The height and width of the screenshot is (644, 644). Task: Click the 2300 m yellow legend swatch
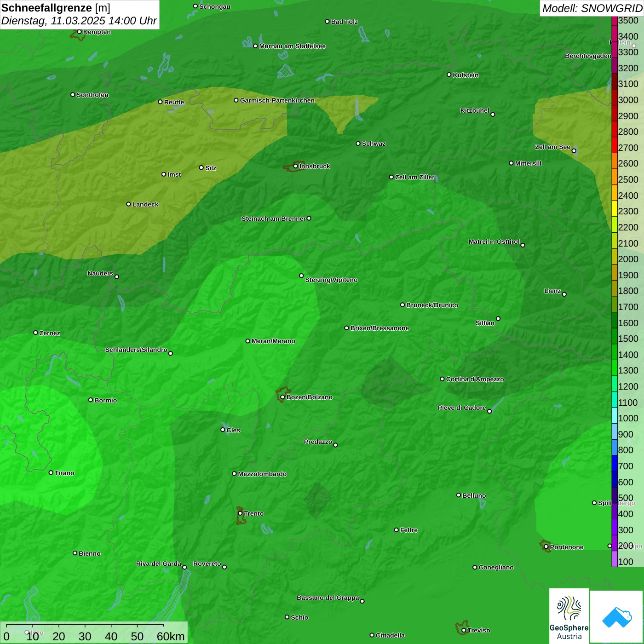(x=615, y=209)
